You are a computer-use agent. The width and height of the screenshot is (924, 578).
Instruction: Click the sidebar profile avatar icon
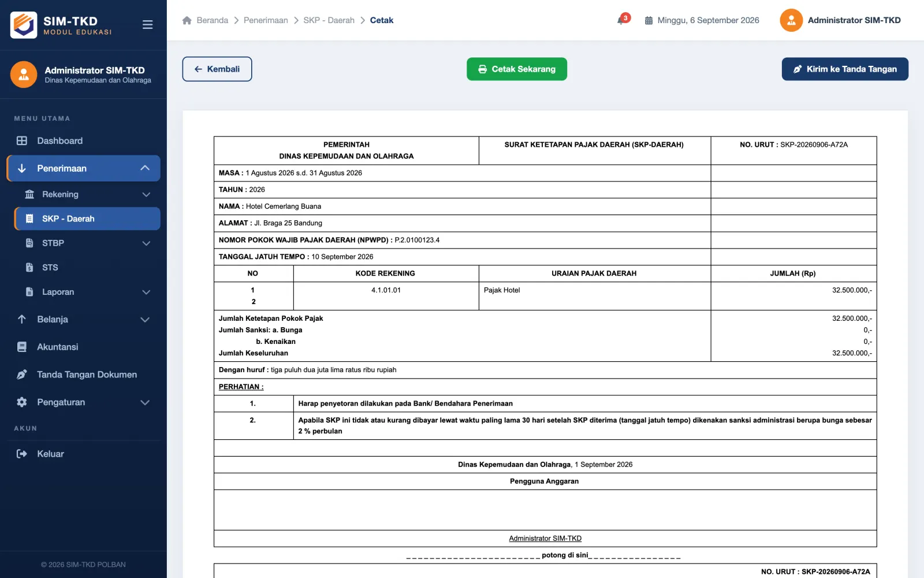(24, 75)
